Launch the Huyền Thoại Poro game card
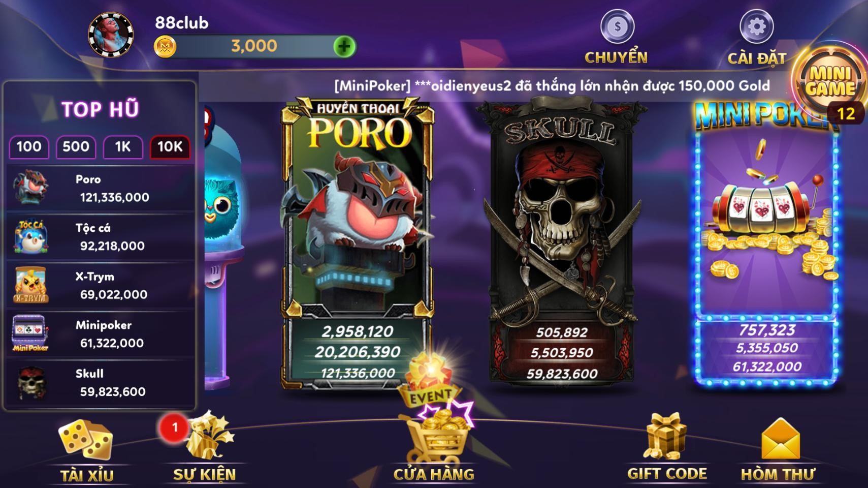Screen dimensions: 868x488 click(357, 244)
